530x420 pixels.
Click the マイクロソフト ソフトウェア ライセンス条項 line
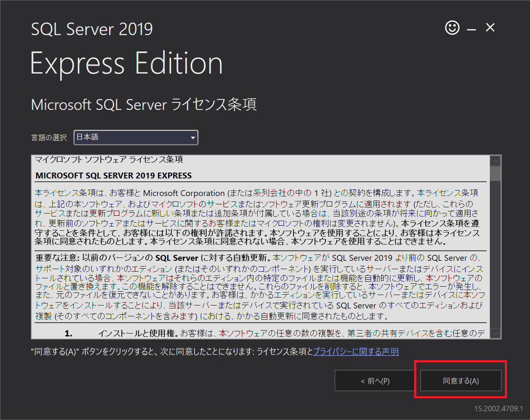(x=109, y=160)
